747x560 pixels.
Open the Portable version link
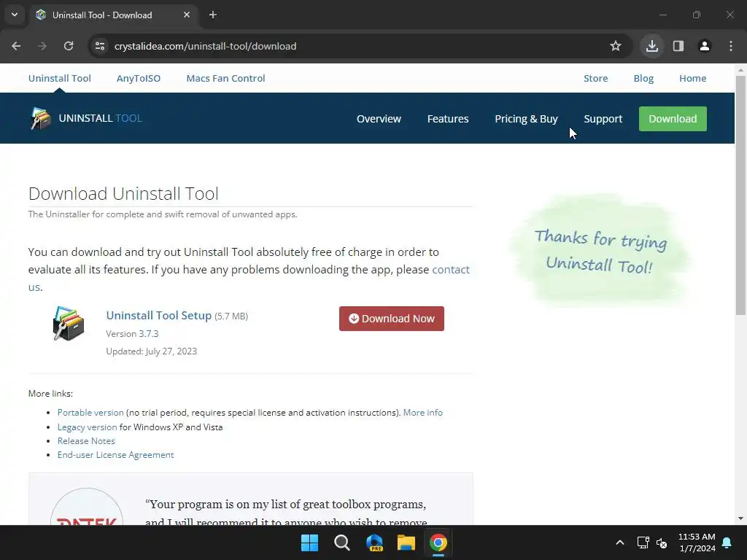[90, 413]
